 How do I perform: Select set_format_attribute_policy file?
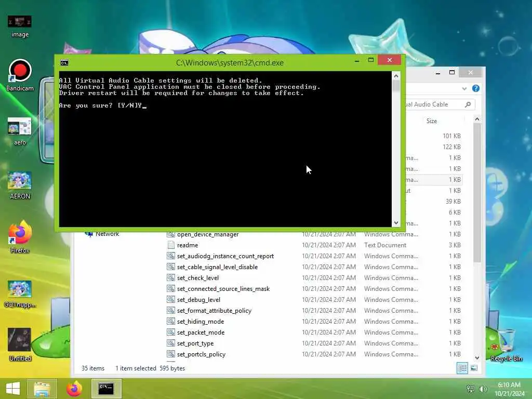pos(214,311)
